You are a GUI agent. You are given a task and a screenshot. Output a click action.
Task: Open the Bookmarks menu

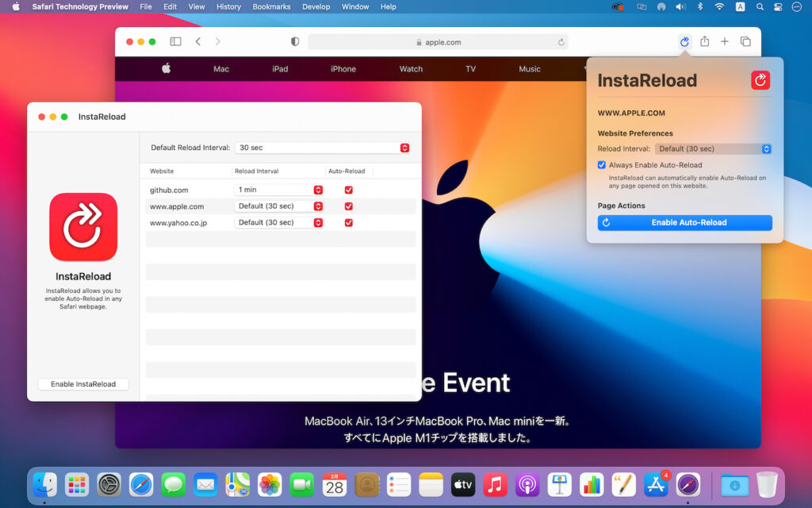coord(271,6)
